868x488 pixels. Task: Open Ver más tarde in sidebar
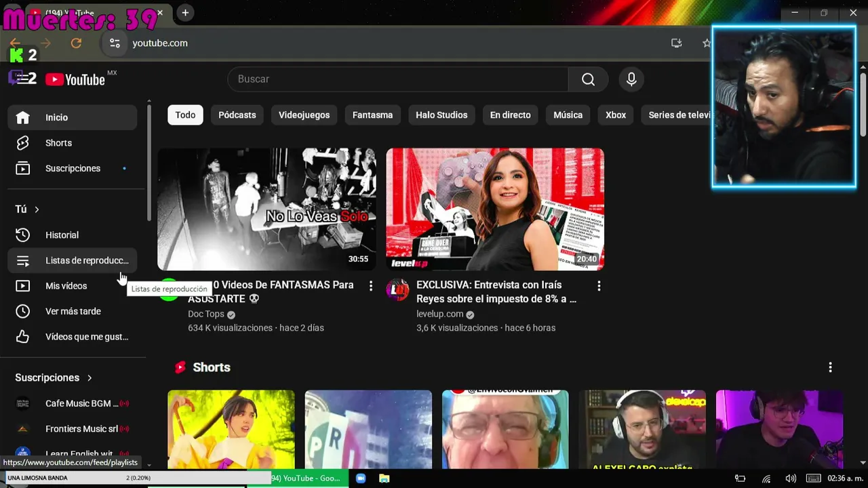pyautogui.click(x=73, y=311)
